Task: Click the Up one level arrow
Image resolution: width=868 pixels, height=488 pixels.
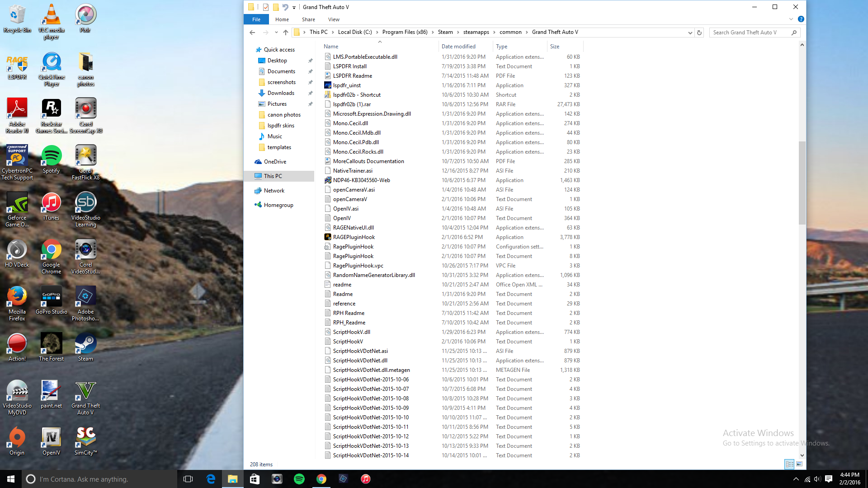Action: click(285, 32)
